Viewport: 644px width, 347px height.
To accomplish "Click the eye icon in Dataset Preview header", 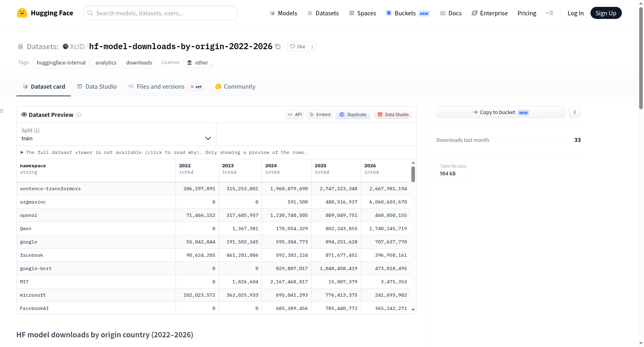I will point(24,114).
